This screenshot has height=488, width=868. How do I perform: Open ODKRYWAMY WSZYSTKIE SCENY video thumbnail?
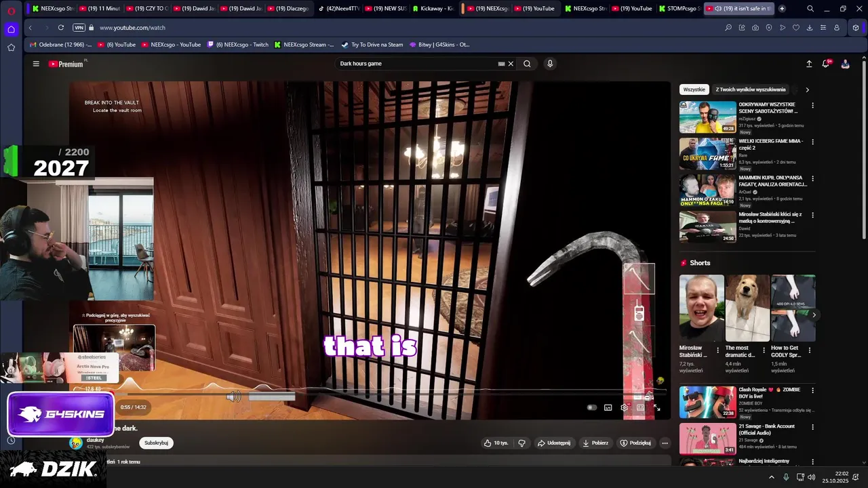pos(708,117)
